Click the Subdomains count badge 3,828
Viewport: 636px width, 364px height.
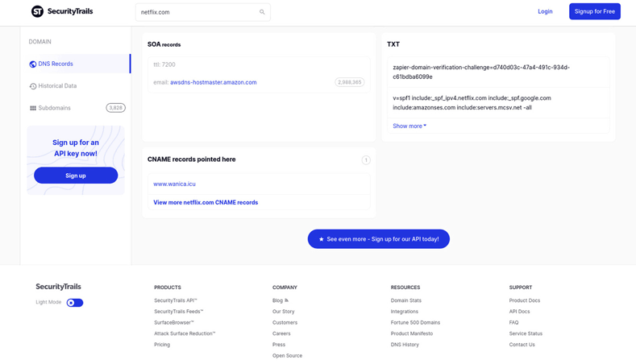115,108
